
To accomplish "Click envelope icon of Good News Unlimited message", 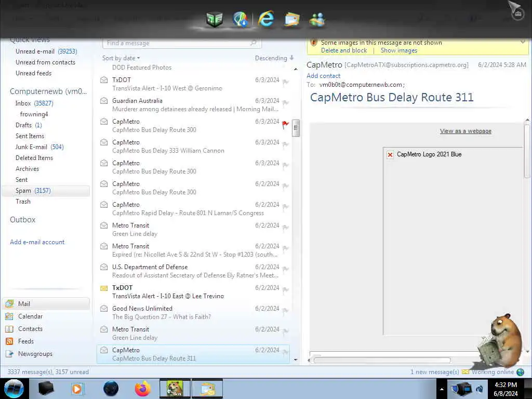I will [x=104, y=309].
